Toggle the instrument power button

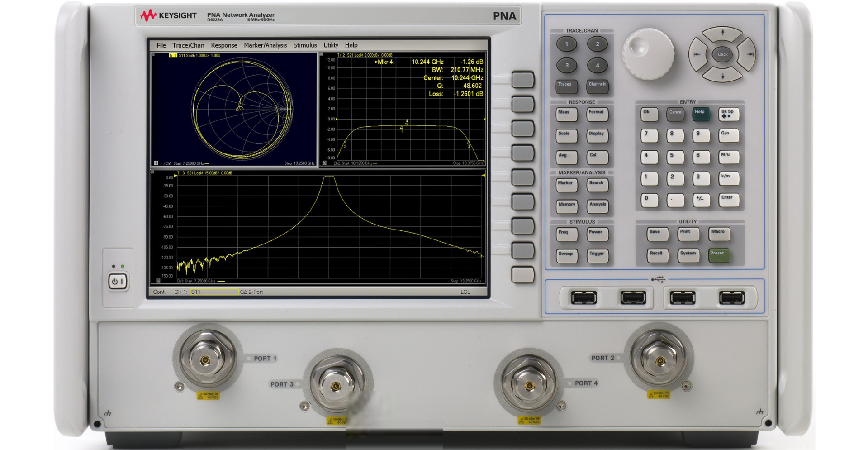point(118,280)
